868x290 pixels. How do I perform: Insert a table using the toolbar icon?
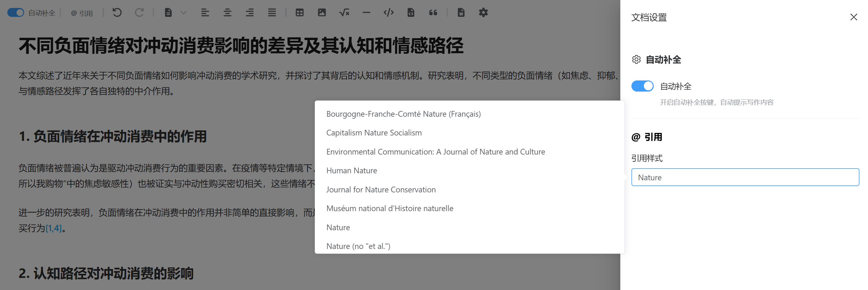coord(299,13)
